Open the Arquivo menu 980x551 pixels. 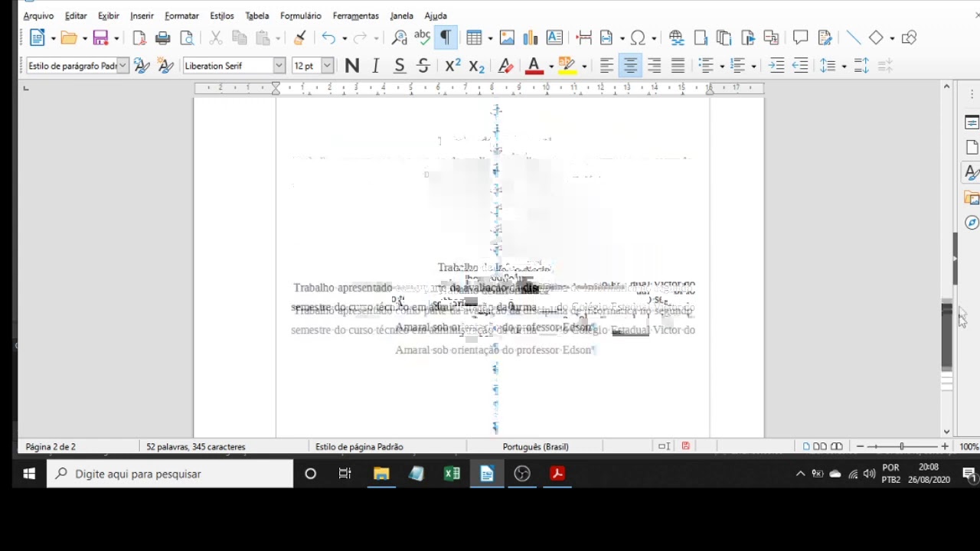coord(38,15)
